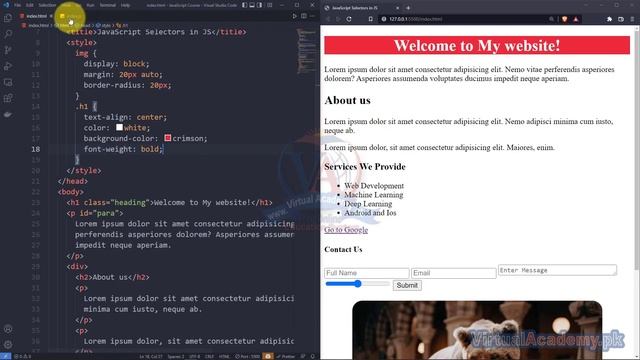Click the Welcome to My website! heading

click(x=477, y=45)
